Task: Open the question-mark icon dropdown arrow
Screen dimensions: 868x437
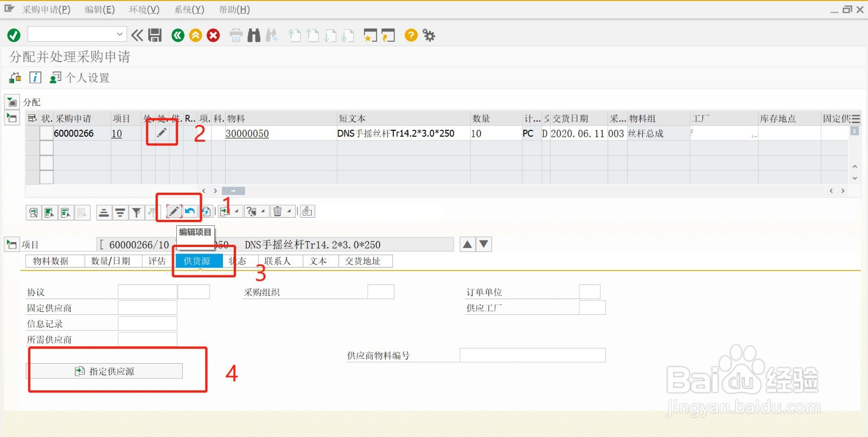Action: [x=263, y=211]
